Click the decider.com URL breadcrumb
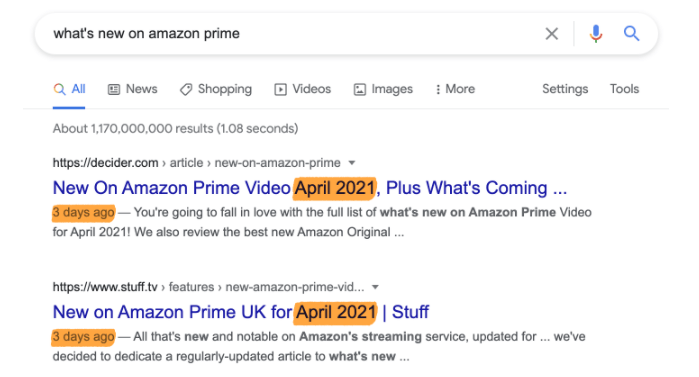 point(197,163)
